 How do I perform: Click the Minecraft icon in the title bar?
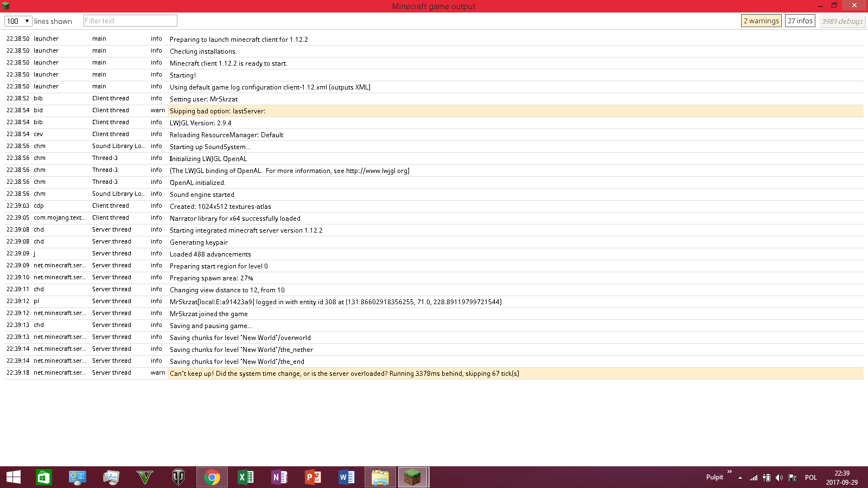coord(6,6)
